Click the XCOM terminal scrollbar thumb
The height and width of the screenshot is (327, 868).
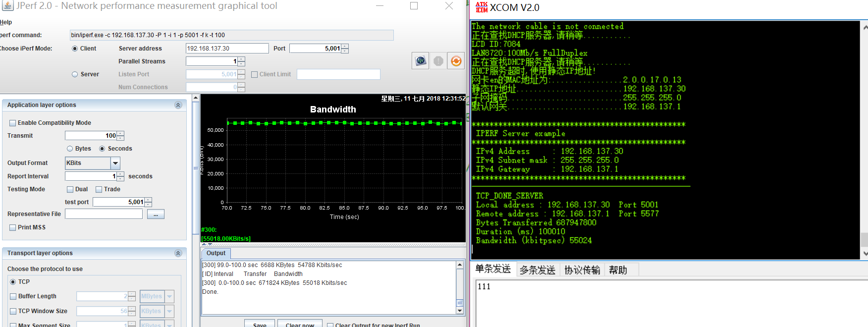click(865, 240)
